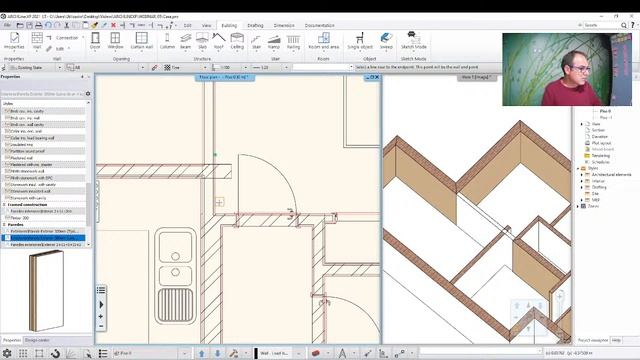Click the red X delete icon
This screenshot has width=640, height=360.
tap(113, 25)
